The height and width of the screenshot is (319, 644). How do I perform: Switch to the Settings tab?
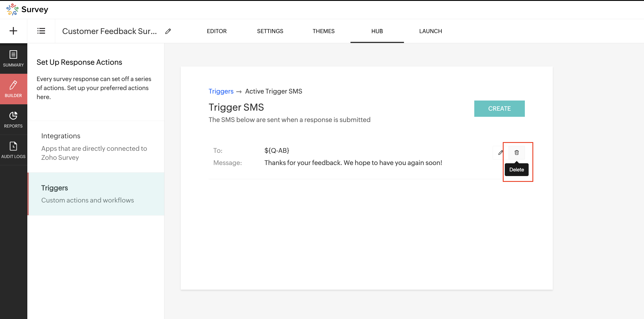(x=270, y=31)
